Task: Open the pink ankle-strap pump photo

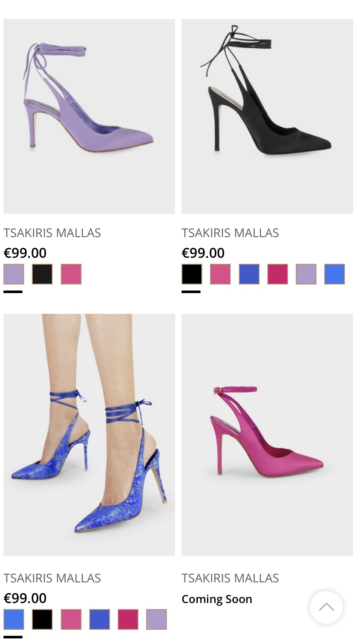Action: coord(267,435)
